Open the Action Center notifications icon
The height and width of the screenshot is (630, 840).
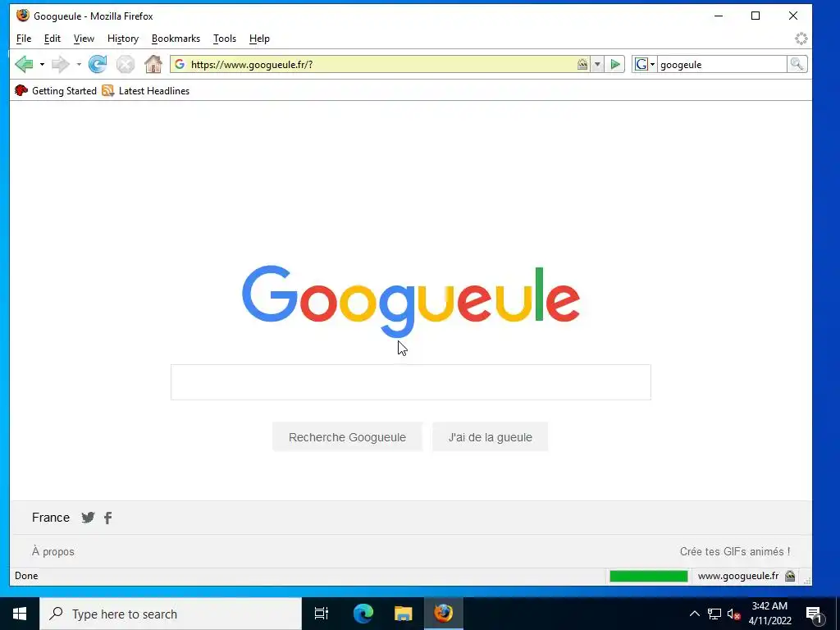click(814, 614)
